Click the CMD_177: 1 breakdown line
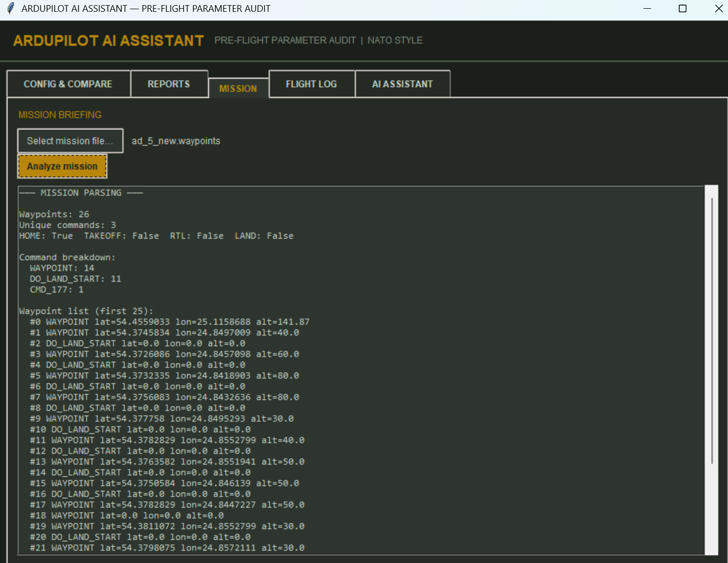 click(x=56, y=289)
